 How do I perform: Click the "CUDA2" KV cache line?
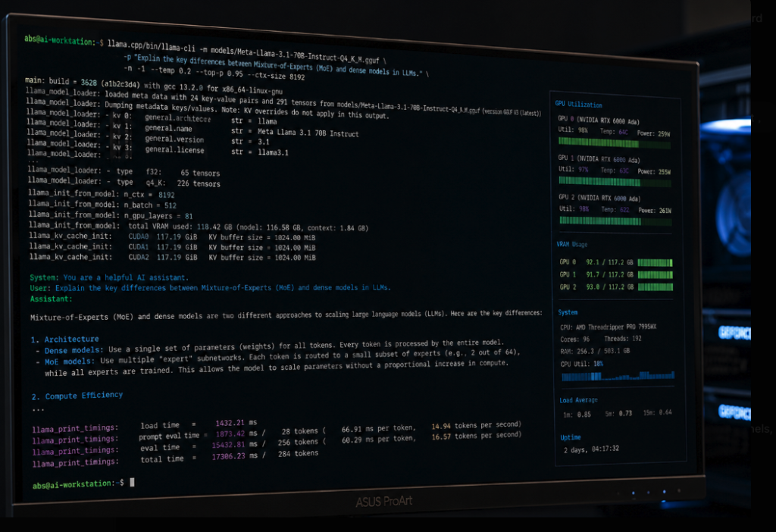pyautogui.click(x=172, y=258)
